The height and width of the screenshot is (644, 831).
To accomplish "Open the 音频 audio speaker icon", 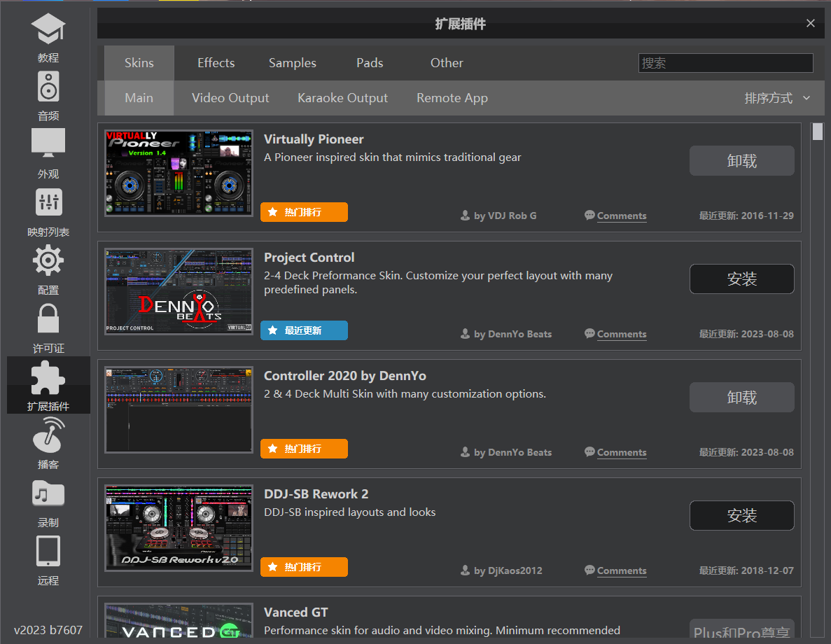I will tap(48, 87).
